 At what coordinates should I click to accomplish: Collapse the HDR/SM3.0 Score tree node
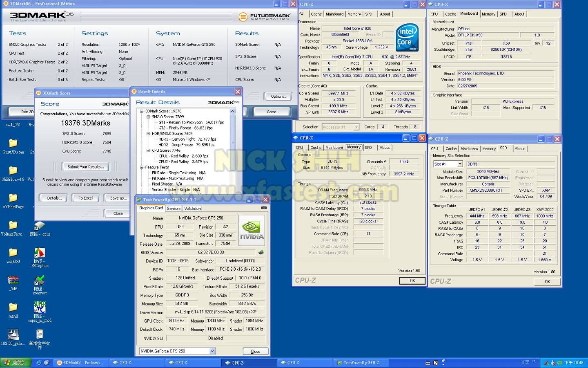point(148,134)
